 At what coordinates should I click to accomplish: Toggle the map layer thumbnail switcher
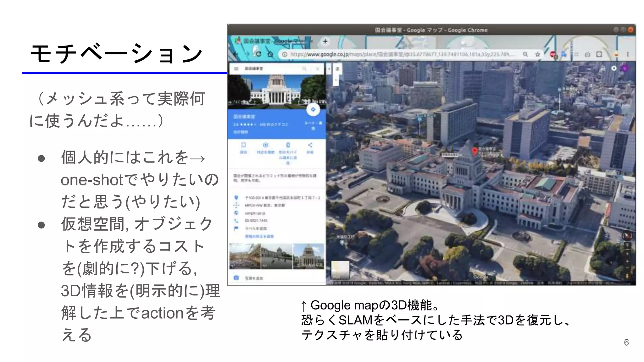tap(340, 270)
